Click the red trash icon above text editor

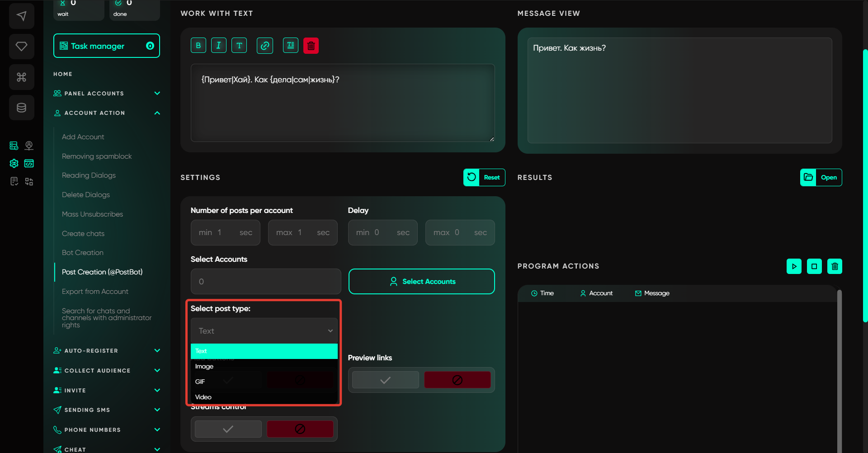(311, 46)
